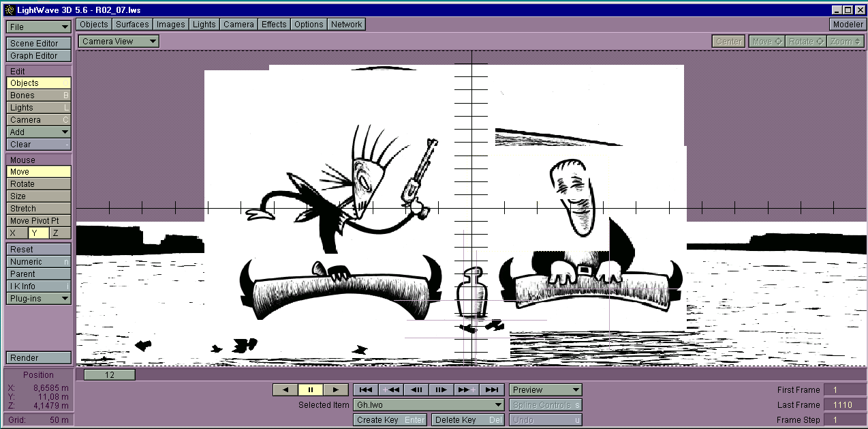Jump to the first frame

pyautogui.click(x=365, y=389)
